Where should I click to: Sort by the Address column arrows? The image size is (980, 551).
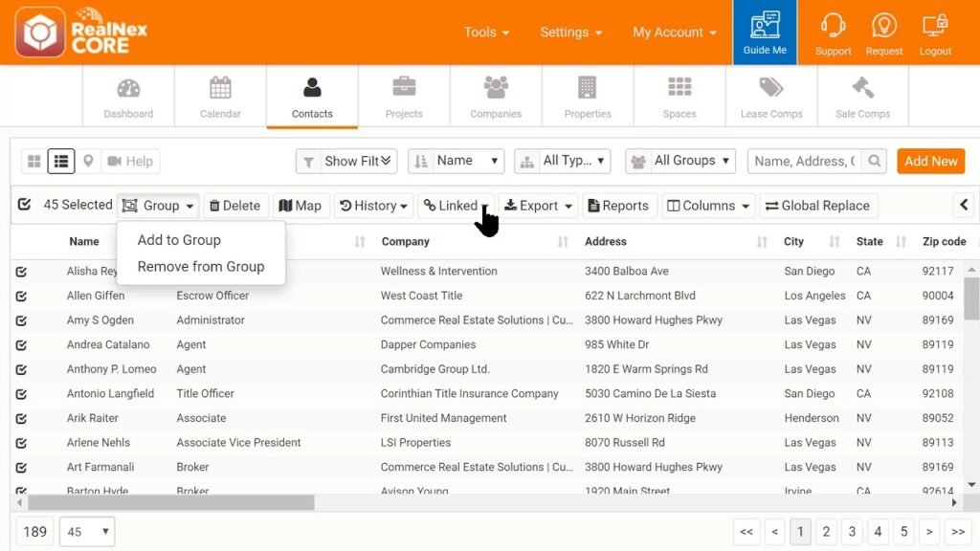pyautogui.click(x=762, y=242)
